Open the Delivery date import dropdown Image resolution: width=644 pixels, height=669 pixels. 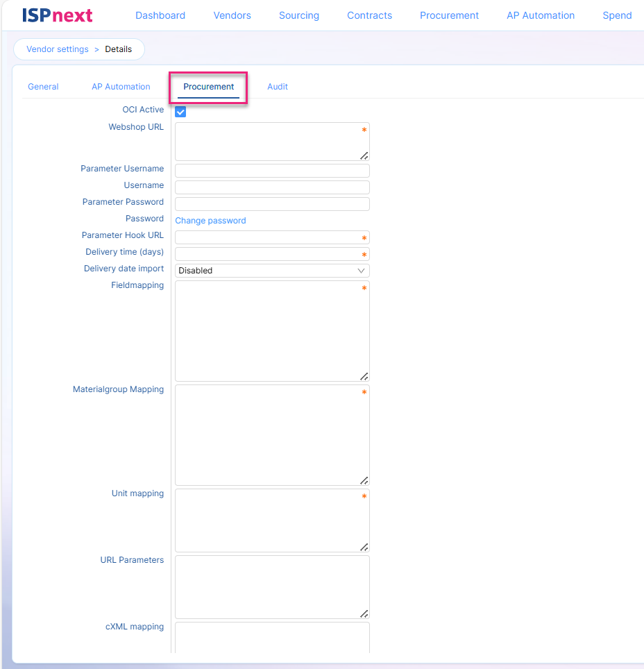(272, 271)
